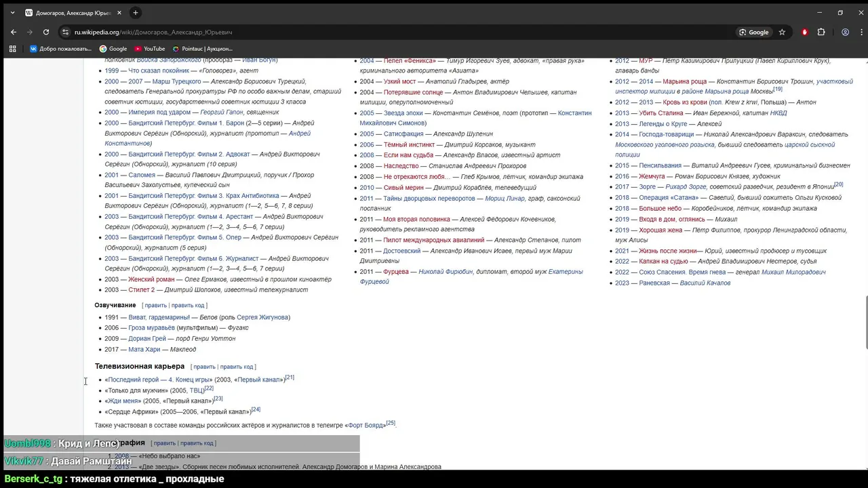View site information icon in address bar
Image resolution: width=868 pixels, height=488 pixels.
[65, 32]
